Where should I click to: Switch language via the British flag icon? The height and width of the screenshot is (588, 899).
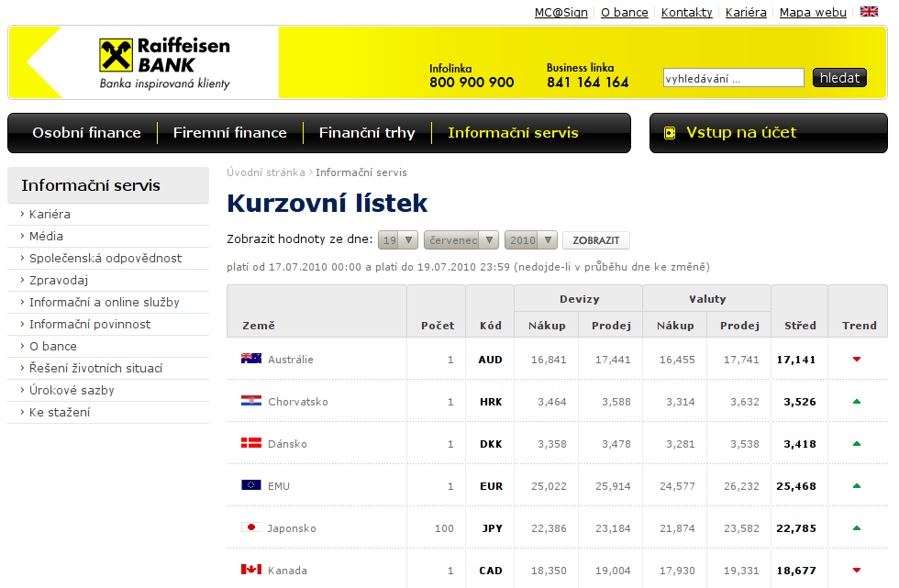(x=869, y=12)
